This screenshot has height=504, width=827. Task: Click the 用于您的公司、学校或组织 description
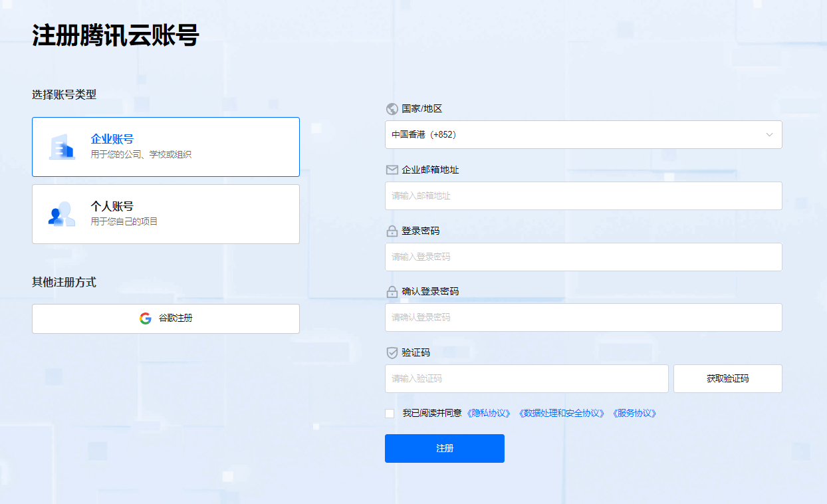[141, 154]
